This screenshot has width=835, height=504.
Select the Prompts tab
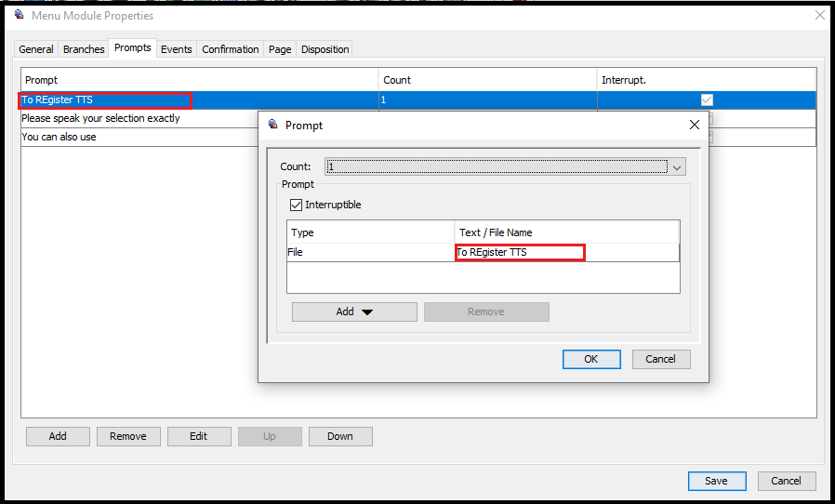(x=133, y=47)
